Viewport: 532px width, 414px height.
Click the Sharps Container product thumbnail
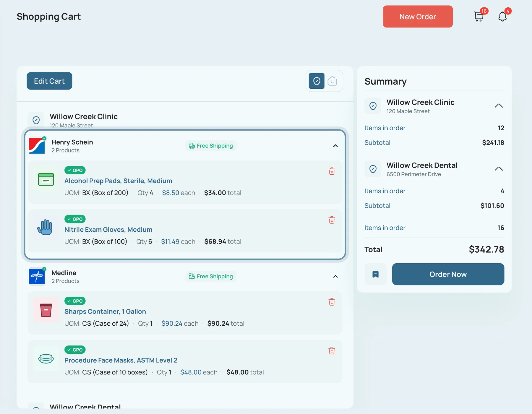point(46,310)
